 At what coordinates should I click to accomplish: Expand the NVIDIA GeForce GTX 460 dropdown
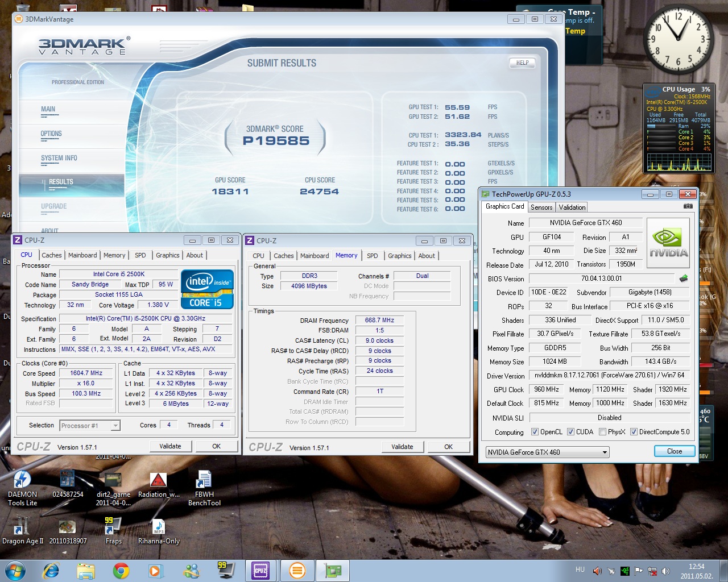(x=605, y=452)
